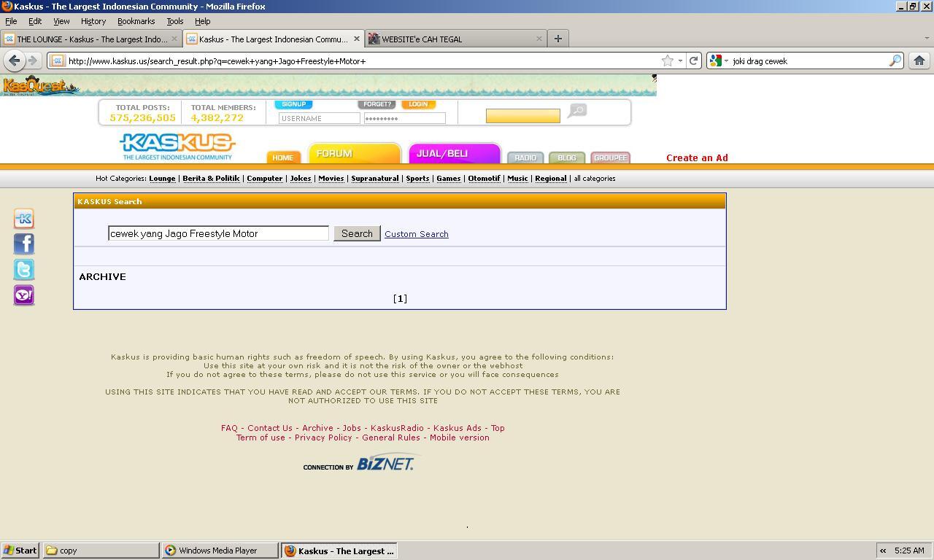Share on Twitter sidebar icon

coord(24,270)
